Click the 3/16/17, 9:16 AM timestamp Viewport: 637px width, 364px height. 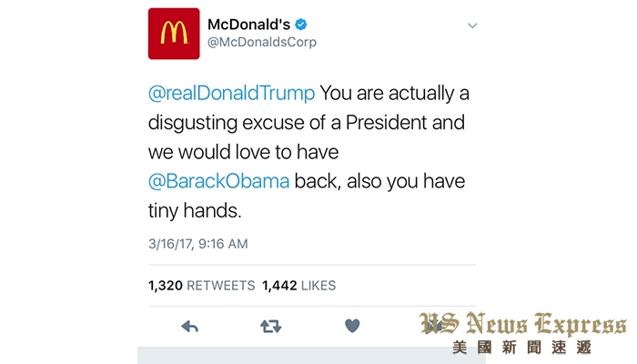click(x=198, y=244)
